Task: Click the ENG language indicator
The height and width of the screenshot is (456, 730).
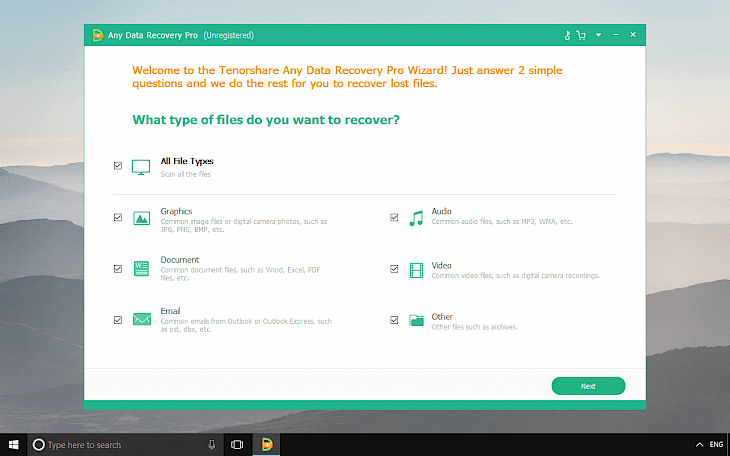Action: point(716,445)
